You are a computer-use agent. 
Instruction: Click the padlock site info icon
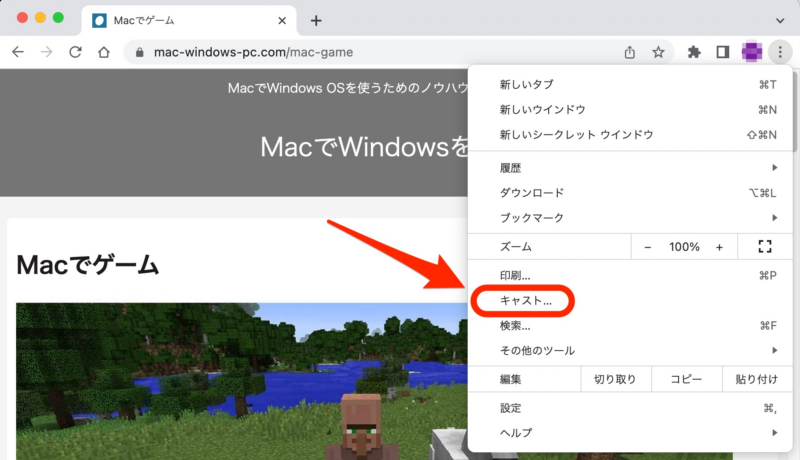click(x=139, y=52)
